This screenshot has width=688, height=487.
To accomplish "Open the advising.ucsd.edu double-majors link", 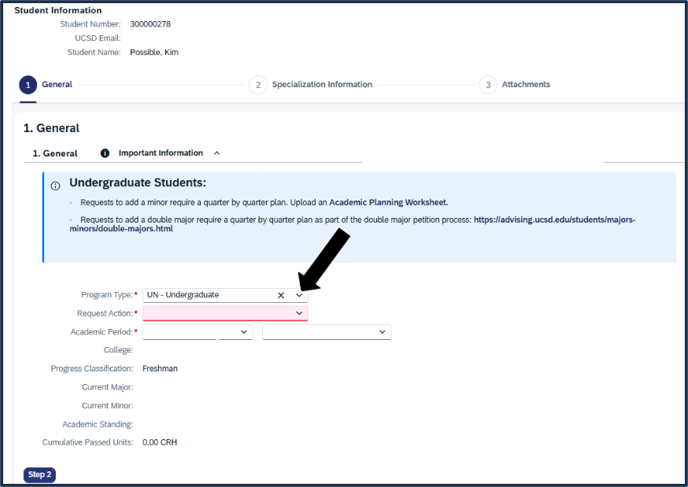I will 352,224.
